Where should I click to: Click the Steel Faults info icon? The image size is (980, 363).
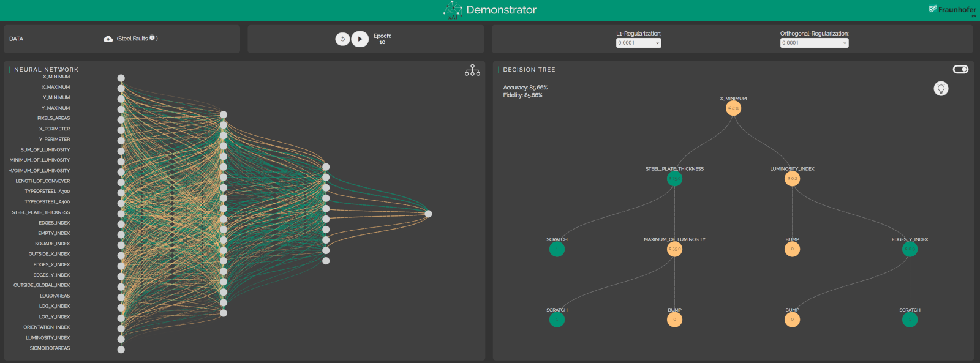(x=153, y=38)
